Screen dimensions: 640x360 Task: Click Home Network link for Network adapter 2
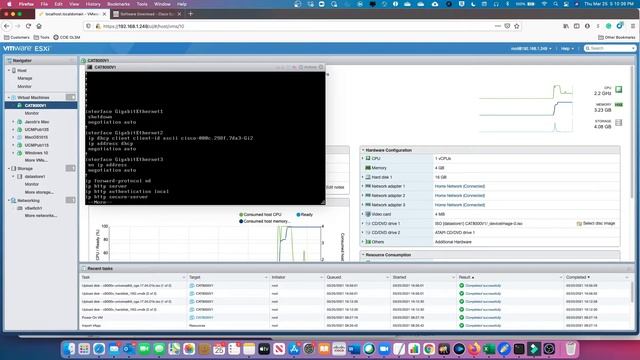click(x=460, y=196)
